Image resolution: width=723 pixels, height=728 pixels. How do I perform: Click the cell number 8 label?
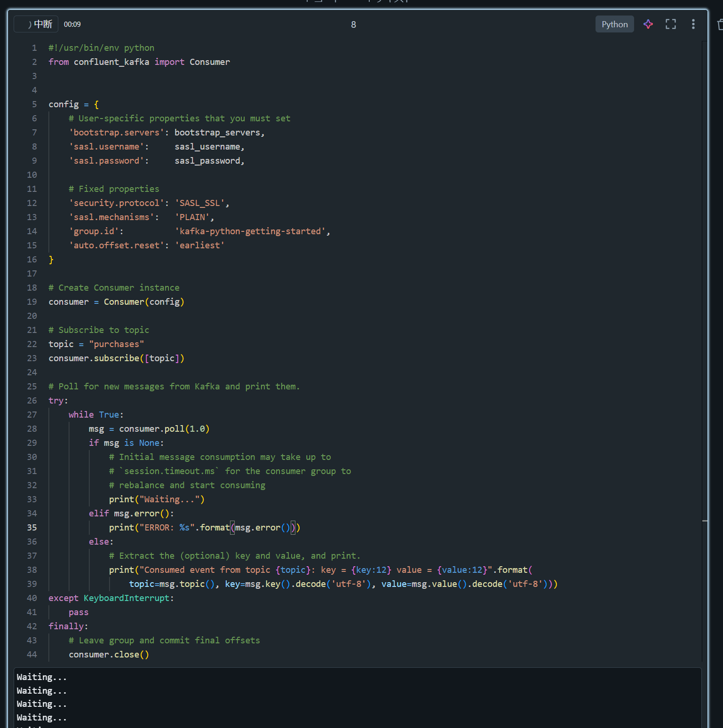pos(353,24)
